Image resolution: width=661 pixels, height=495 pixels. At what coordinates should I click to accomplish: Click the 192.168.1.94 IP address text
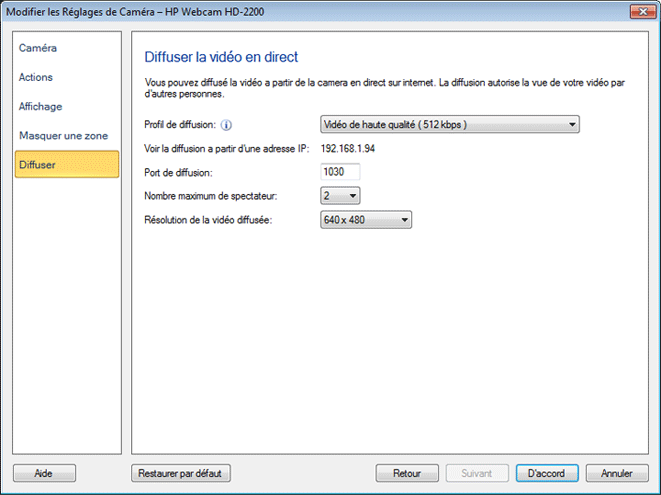pos(349,149)
